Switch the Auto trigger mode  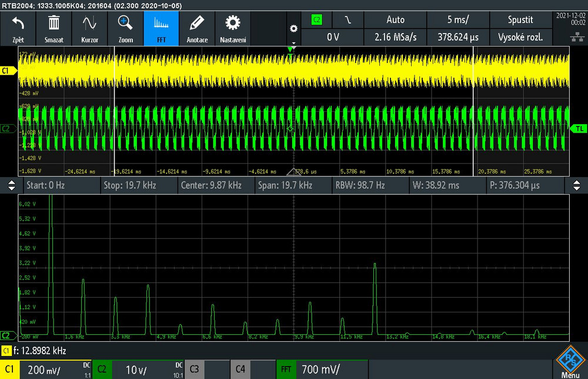(x=395, y=20)
